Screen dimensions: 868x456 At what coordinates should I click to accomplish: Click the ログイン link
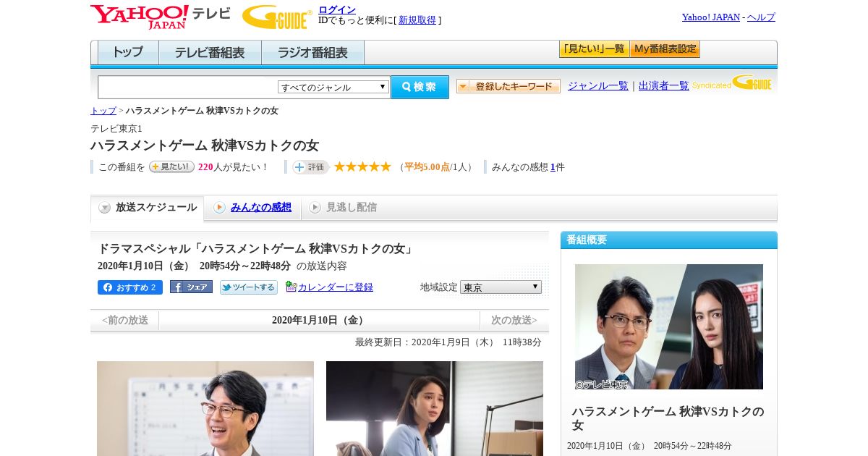(337, 9)
